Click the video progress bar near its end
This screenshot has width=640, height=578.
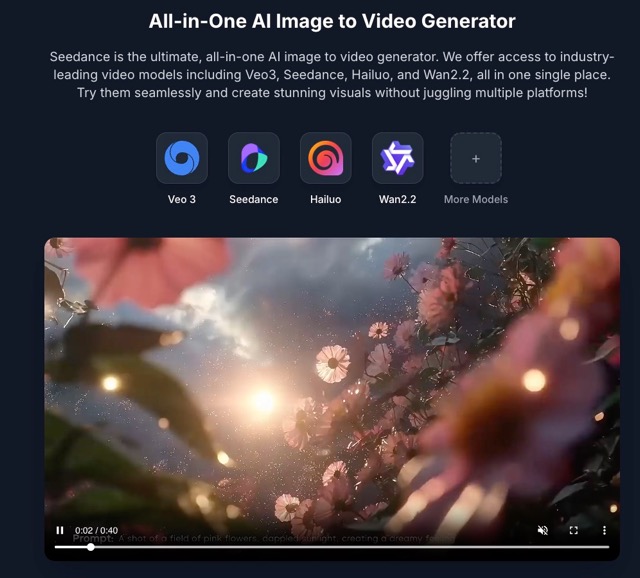tap(595, 547)
